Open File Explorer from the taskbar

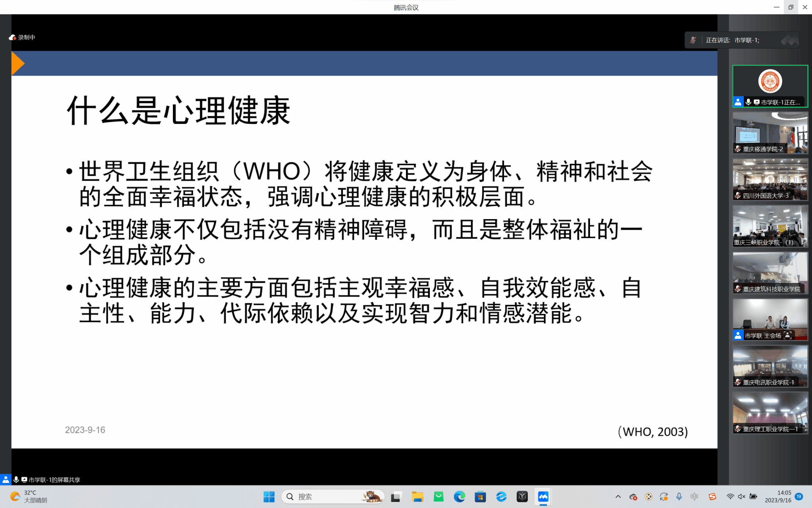(417, 496)
